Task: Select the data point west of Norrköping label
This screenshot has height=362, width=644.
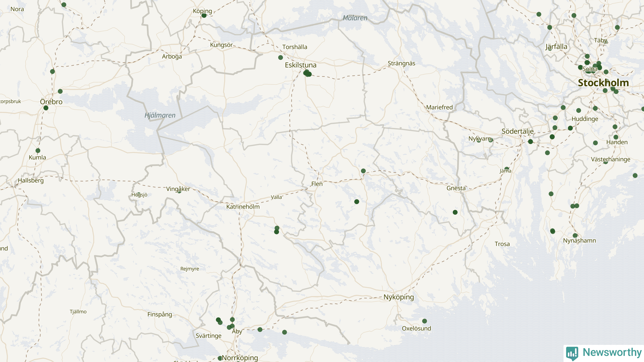Action: coord(220,358)
